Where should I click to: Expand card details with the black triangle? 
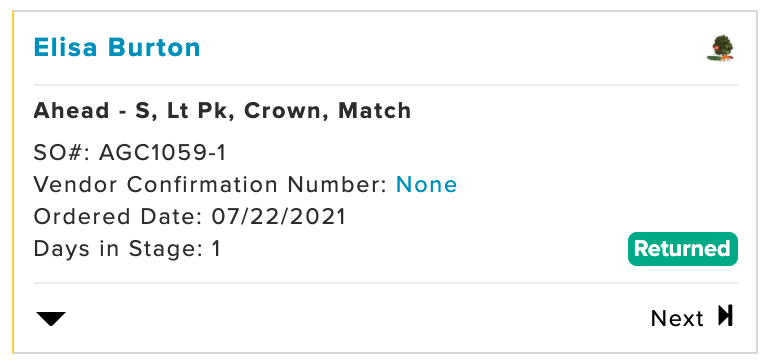coord(51,319)
